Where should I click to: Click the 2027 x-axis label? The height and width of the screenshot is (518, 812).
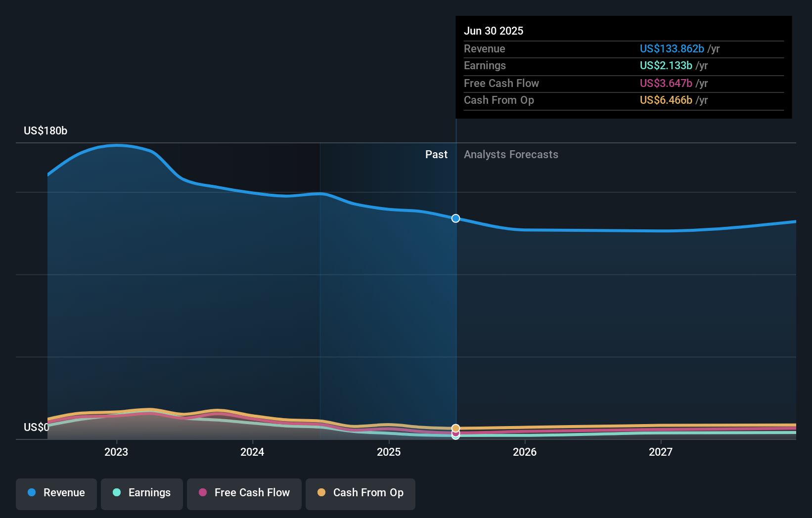click(661, 452)
